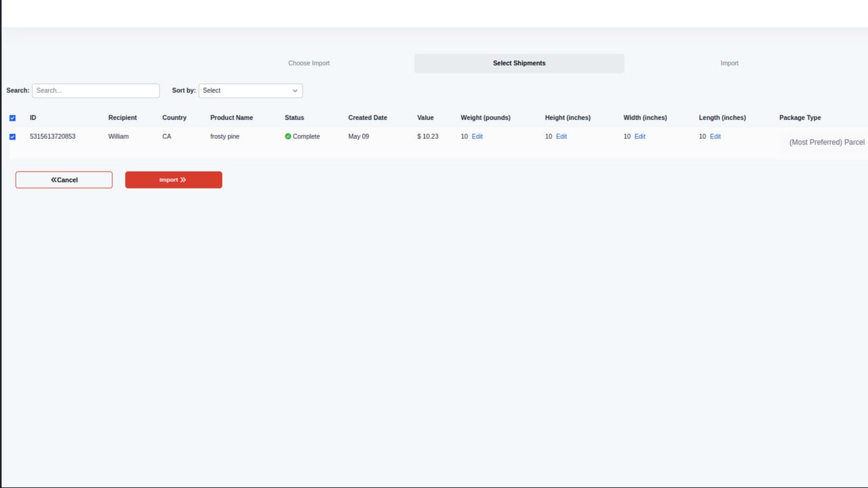Focus the shipment Search input field

(x=96, y=90)
